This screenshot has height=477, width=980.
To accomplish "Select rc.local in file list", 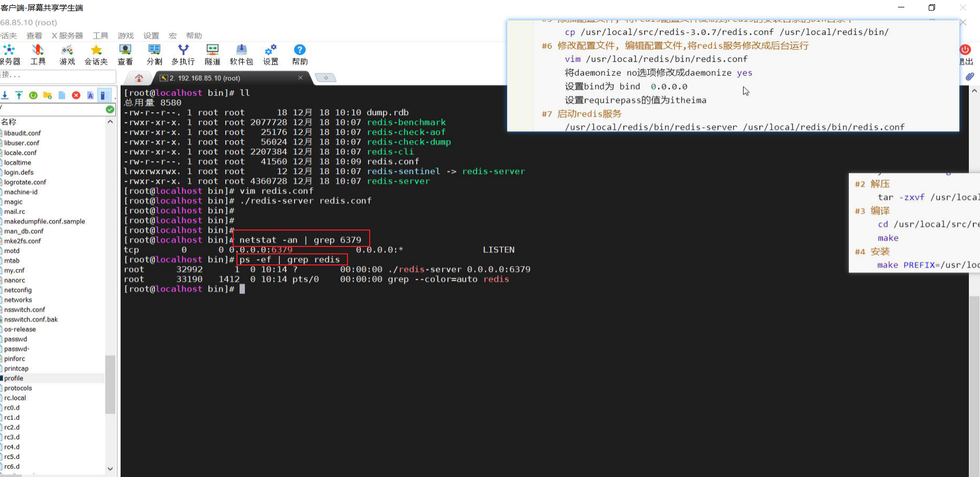I will (x=15, y=398).
